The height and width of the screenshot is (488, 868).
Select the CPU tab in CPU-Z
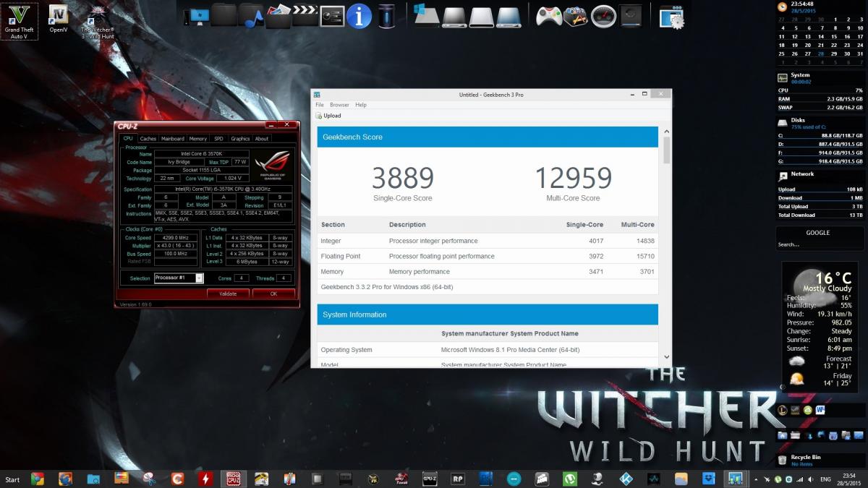click(x=128, y=138)
